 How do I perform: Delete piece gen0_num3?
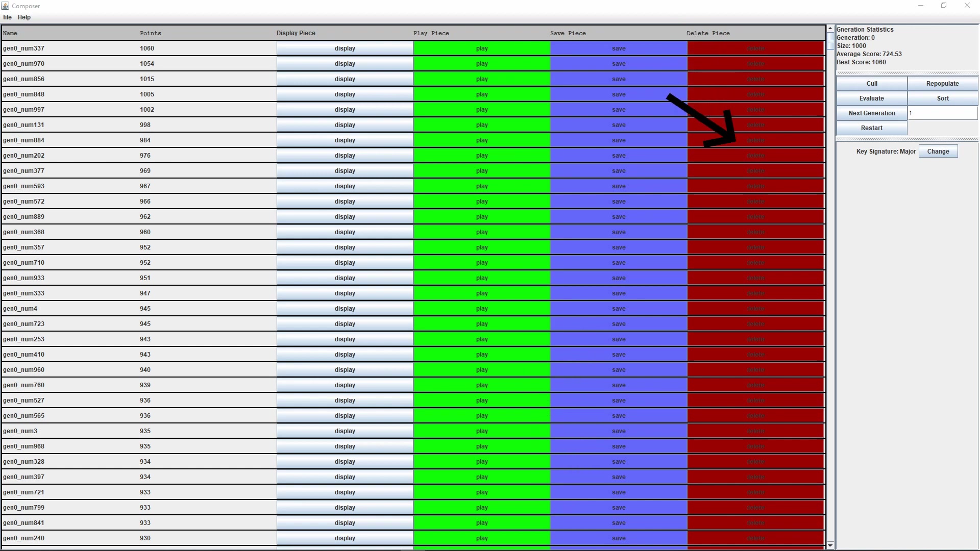pos(755,431)
